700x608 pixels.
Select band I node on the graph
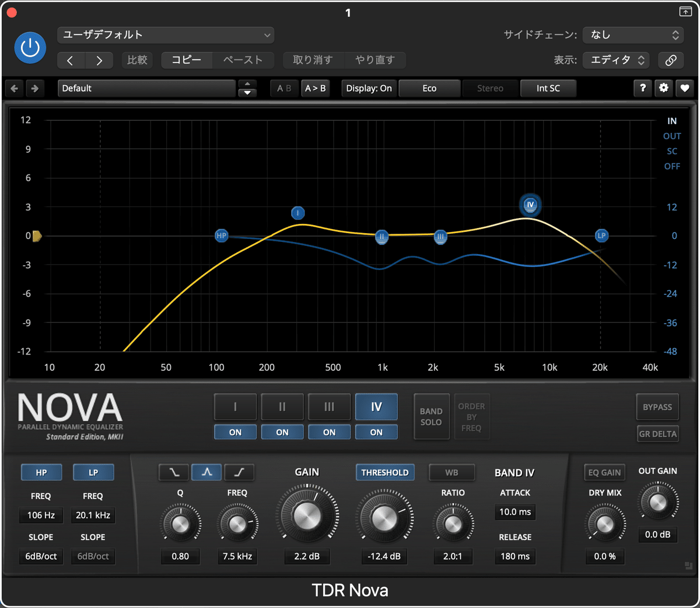[x=298, y=213]
